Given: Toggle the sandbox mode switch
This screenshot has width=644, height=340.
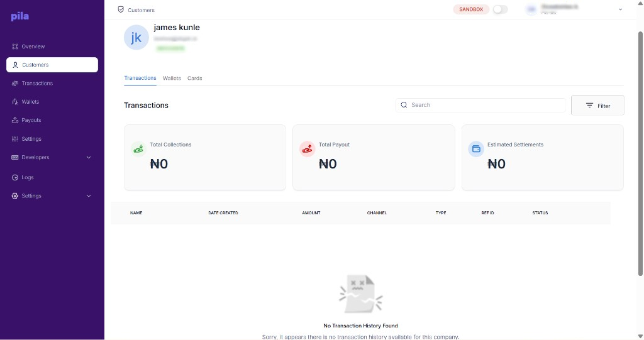Looking at the screenshot, I should [x=500, y=9].
